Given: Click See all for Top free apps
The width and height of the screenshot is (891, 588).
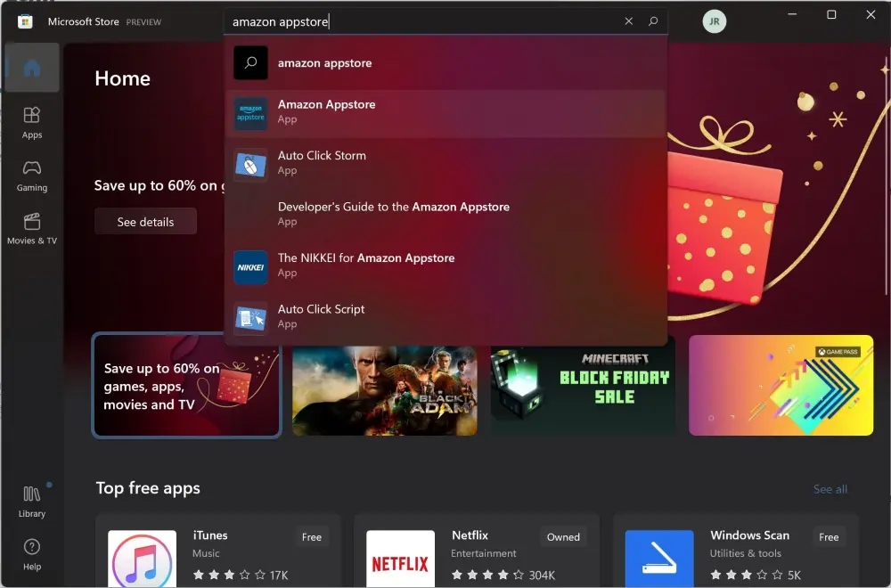Looking at the screenshot, I should click(x=830, y=489).
